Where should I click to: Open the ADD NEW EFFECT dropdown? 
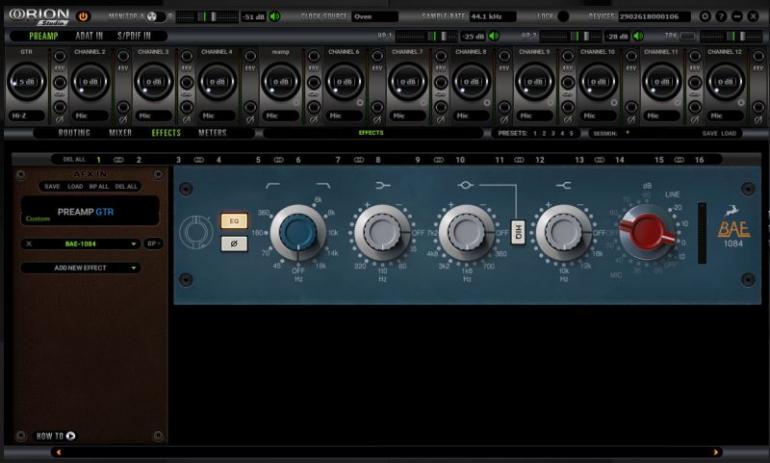[81, 268]
